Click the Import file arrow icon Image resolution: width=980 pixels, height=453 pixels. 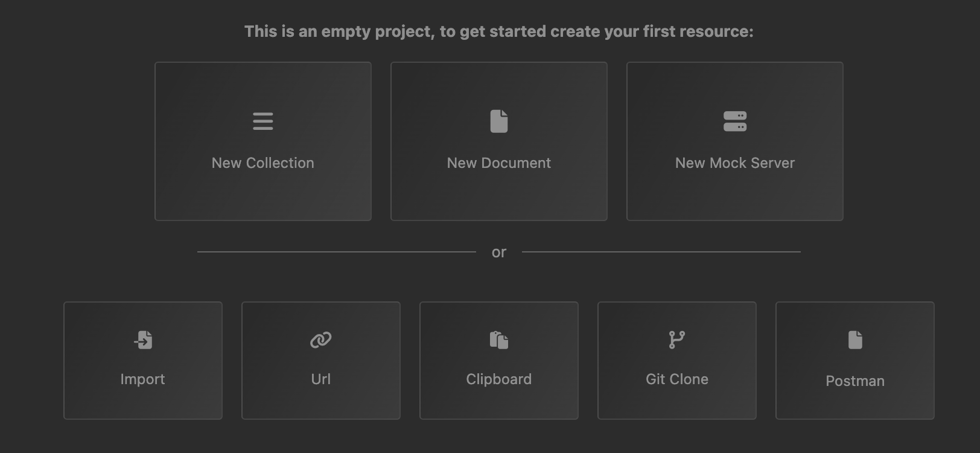(143, 340)
